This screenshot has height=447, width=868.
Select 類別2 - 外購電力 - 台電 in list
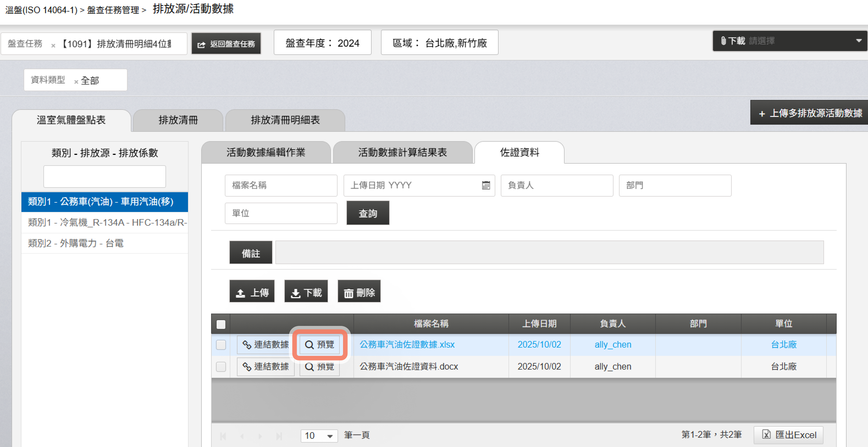click(x=76, y=243)
